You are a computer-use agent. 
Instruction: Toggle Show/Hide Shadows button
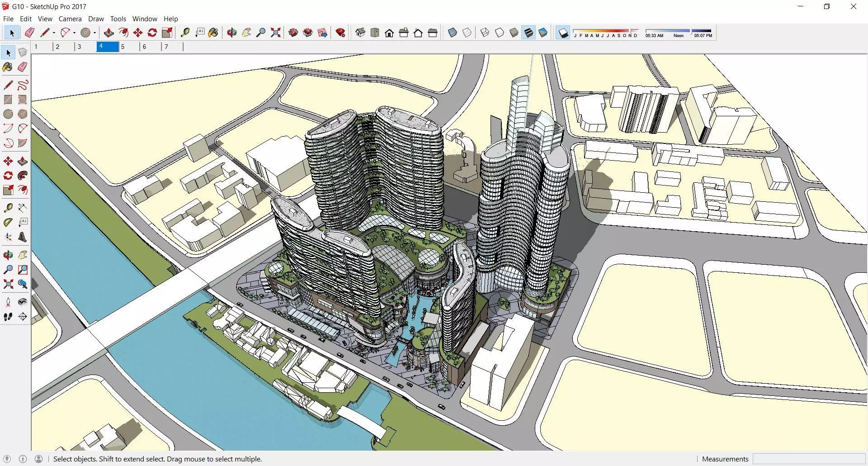click(x=563, y=33)
